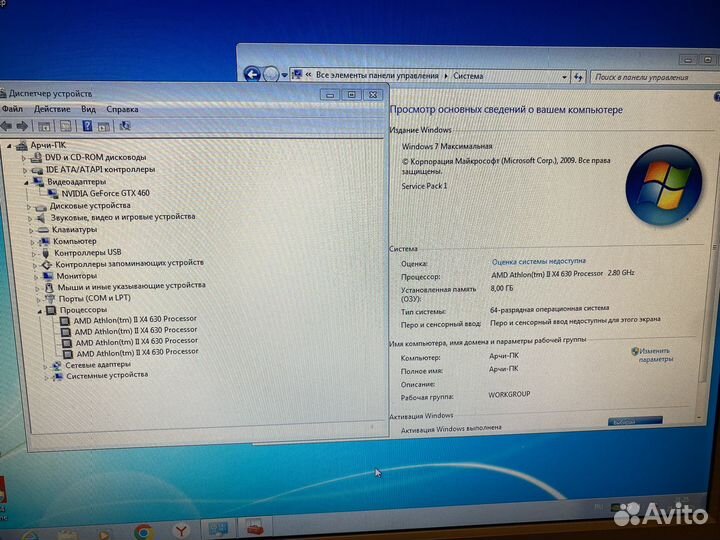Click the mouse icon for Мыши устройства
720x540 pixels.
(x=49, y=288)
